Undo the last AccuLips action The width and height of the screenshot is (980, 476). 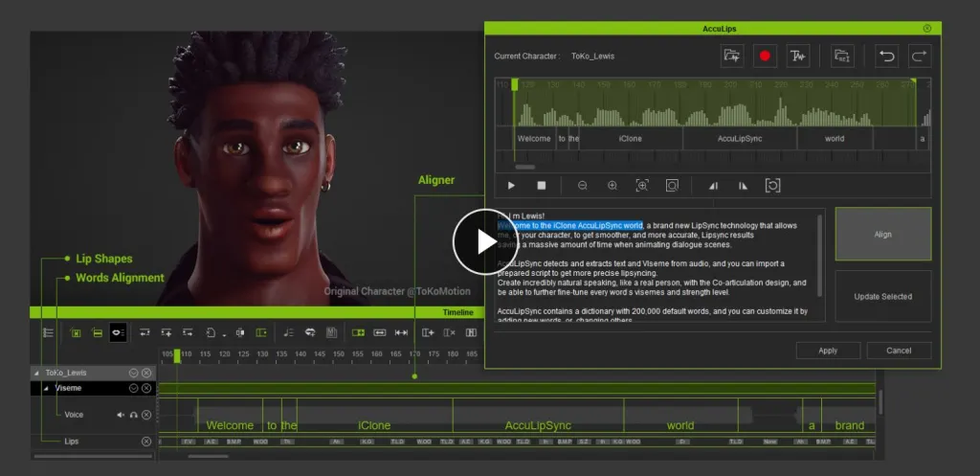(886, 56)
